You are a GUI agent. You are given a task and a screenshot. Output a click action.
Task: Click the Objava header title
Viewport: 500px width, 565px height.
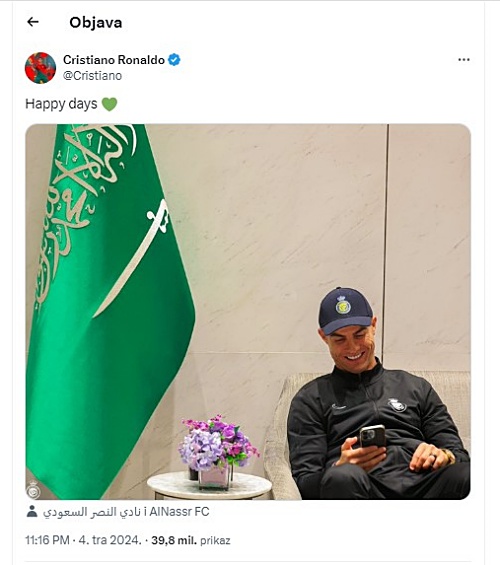(95, 23)
